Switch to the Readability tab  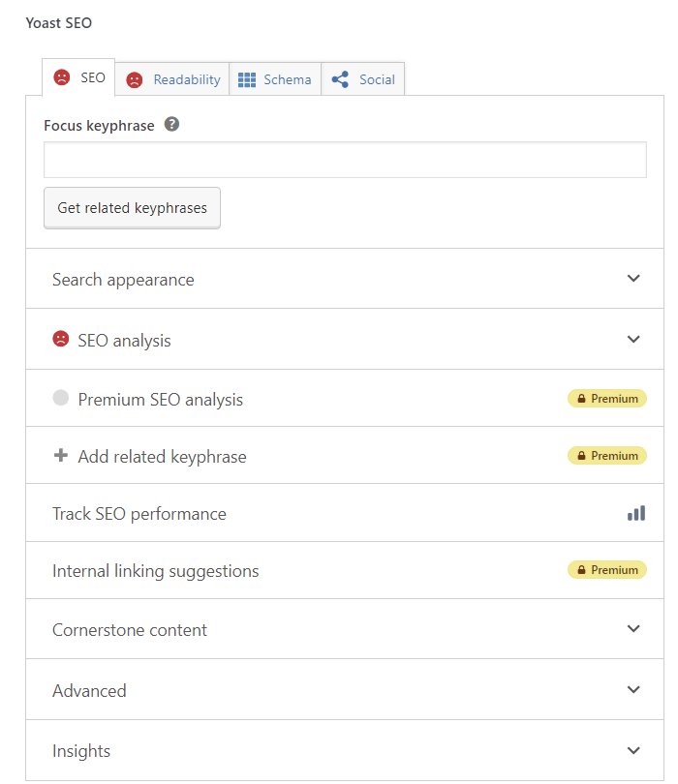[173, 79]
